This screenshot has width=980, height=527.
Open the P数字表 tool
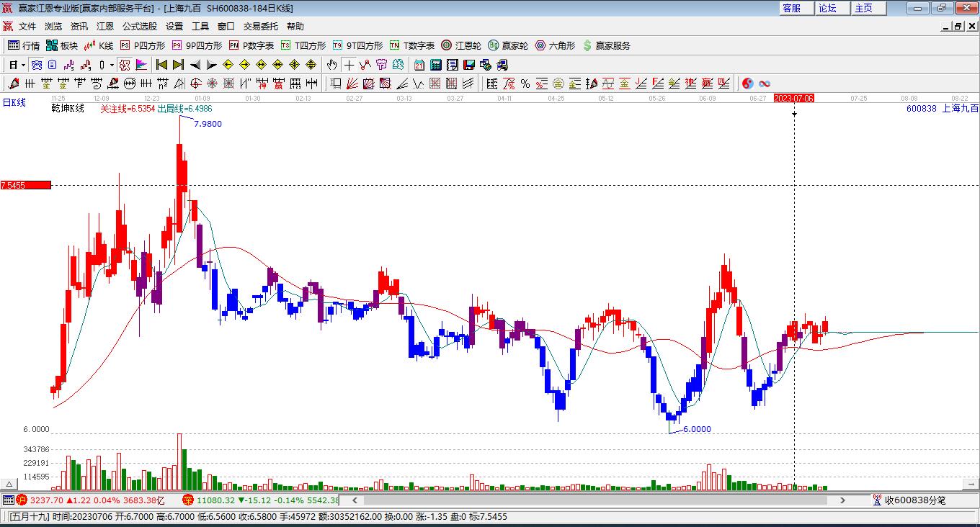[x=251, y=45]
